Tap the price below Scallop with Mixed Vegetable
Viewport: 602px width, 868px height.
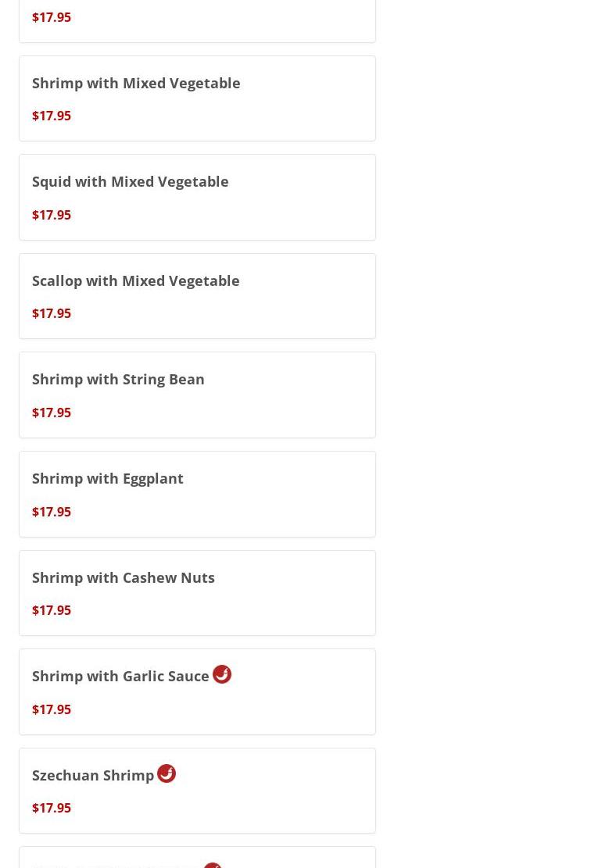coord(52,313)
